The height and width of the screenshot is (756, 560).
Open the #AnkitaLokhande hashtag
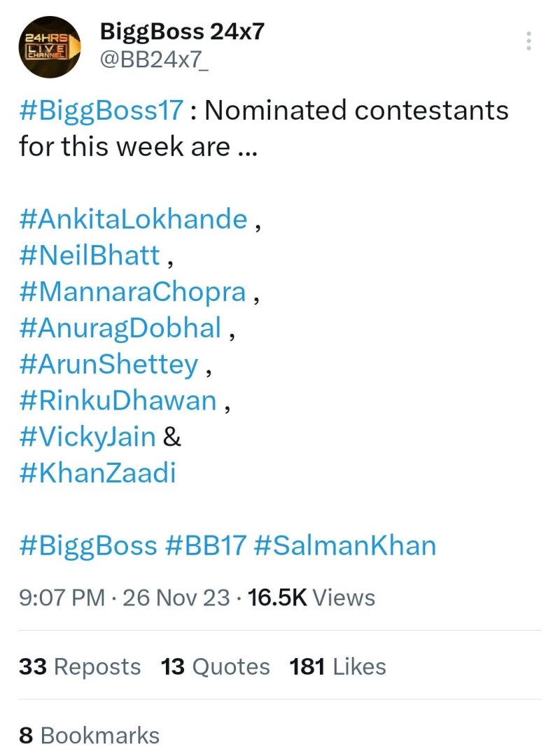pyautogui.click(x=134, y=219)
